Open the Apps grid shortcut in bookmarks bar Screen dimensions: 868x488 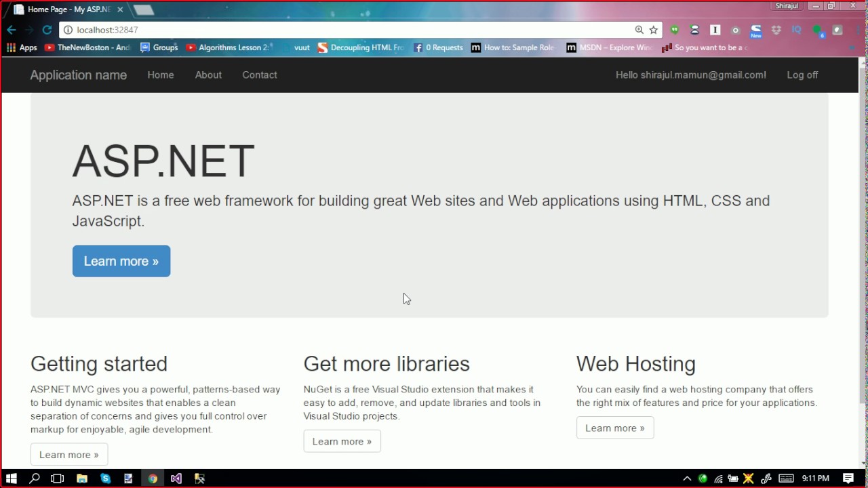pos(22,47)
